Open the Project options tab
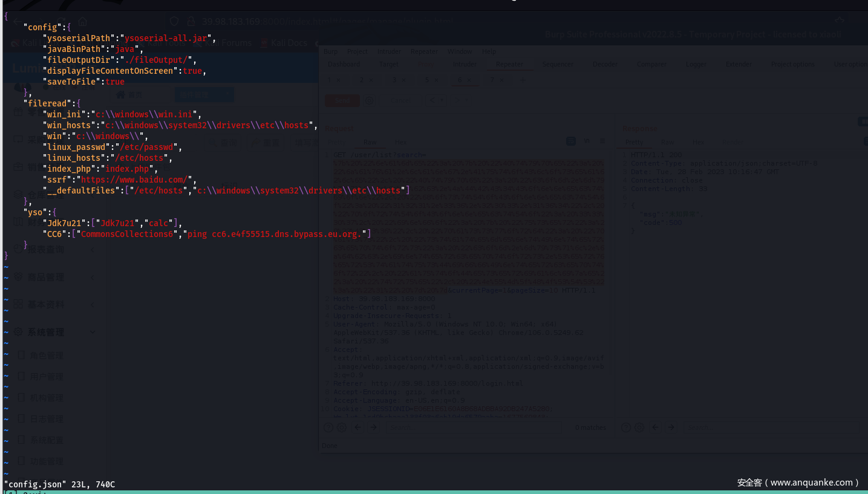The width and height of the screenshot is (868, 494). point(792,64)
